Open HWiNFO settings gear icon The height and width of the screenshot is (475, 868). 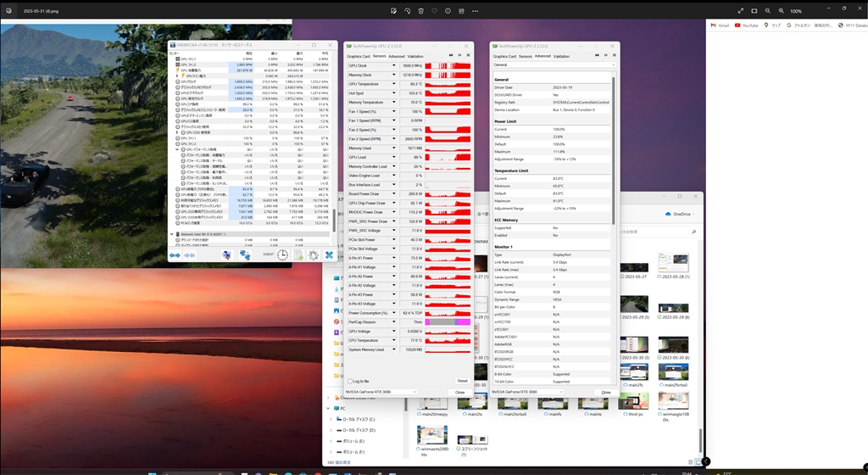pos(314,254)
